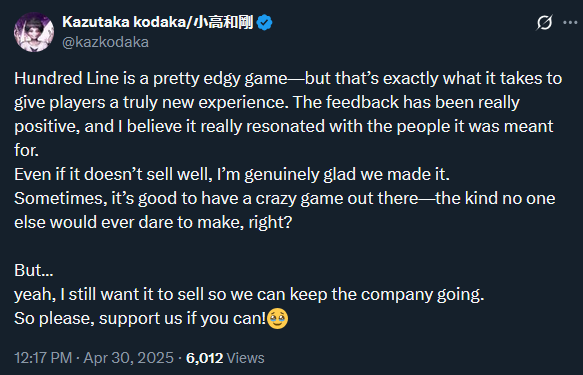The image size is (583, 375).
Task: Click the line starting "positive, and I believe"
Action: [x=284, y=126]
